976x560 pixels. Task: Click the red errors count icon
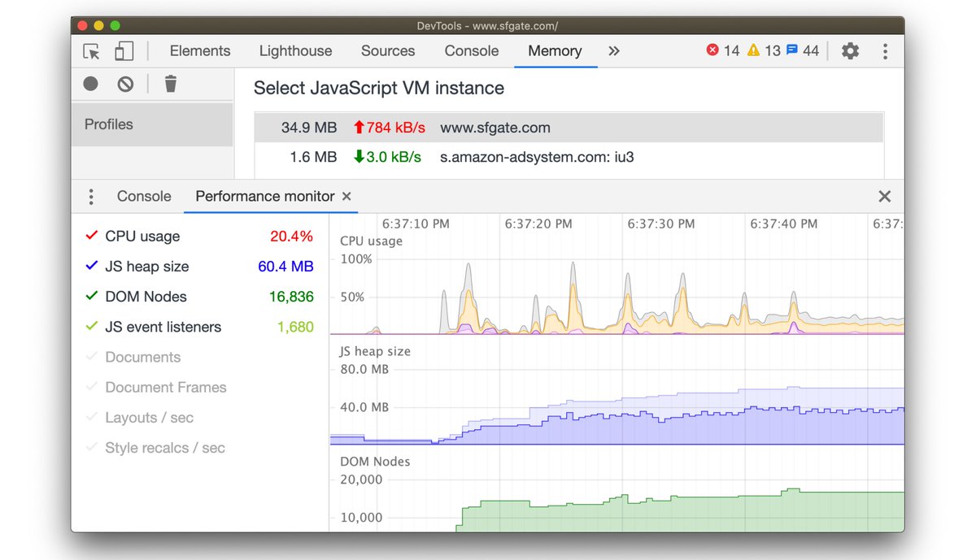(x=712, y=50)
